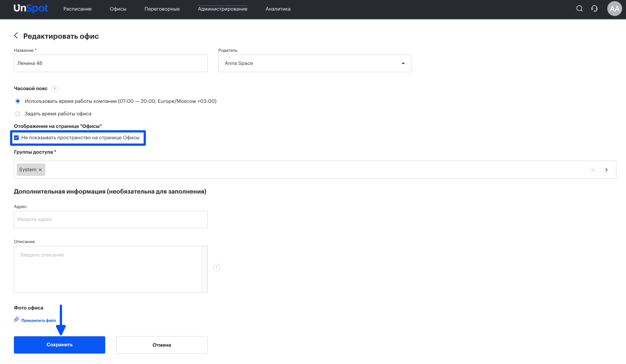Open Переговорные section
Screen dimensions: 626x364
click(162, 9)
